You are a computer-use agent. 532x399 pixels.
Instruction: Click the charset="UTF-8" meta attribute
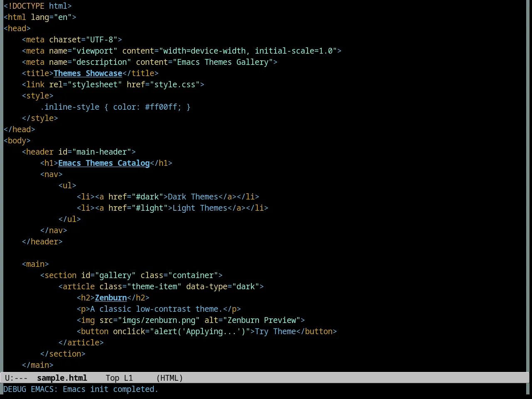point(83,39)
